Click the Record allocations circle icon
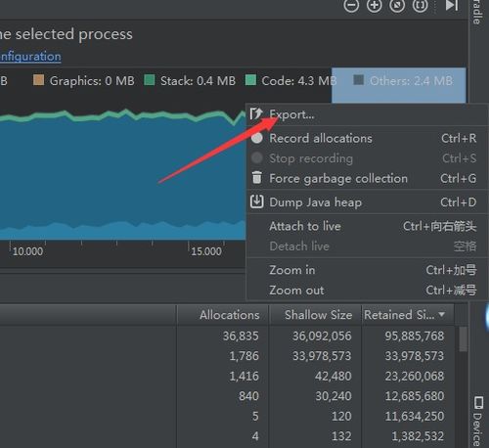Viewport: 489px width, 448px height. click(257, 138)
